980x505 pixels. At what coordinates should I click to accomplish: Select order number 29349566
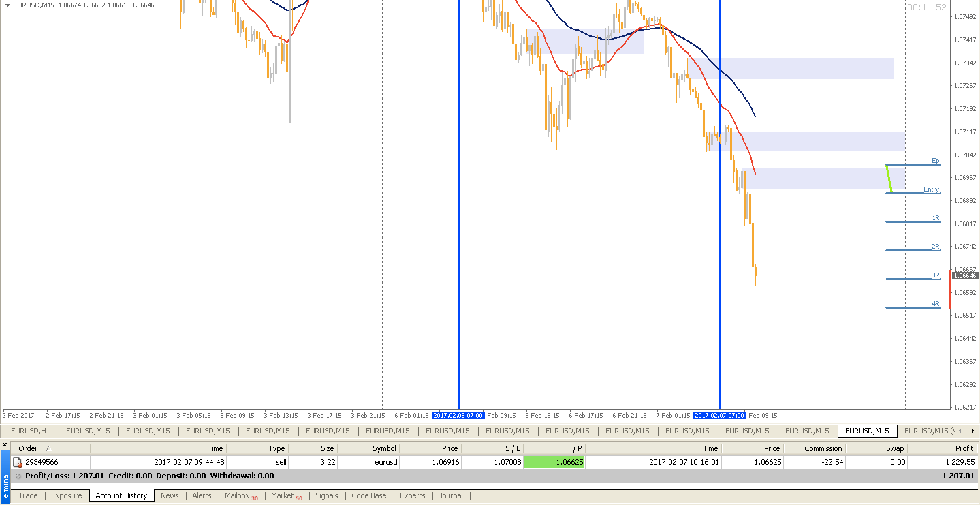42,462
